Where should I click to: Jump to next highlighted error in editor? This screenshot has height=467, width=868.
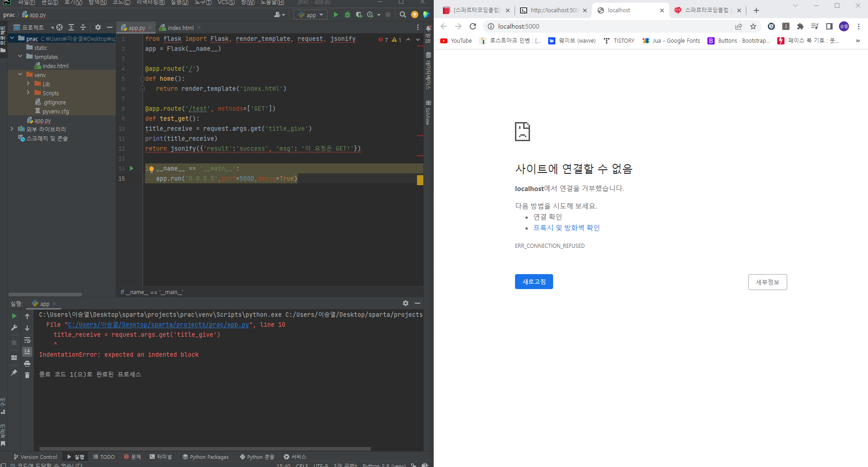pyautogui.click(x=418, y=40)
